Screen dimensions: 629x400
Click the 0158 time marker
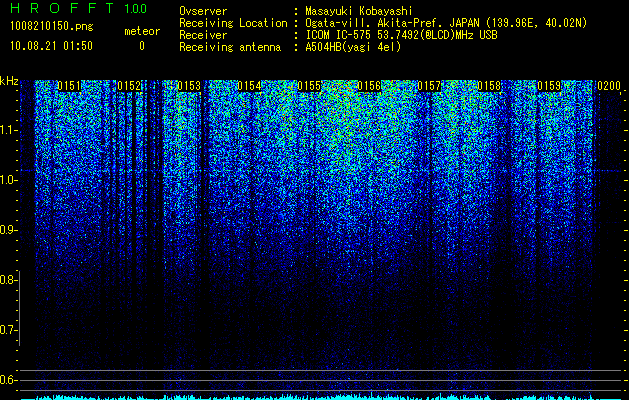(x=489, y=86)
